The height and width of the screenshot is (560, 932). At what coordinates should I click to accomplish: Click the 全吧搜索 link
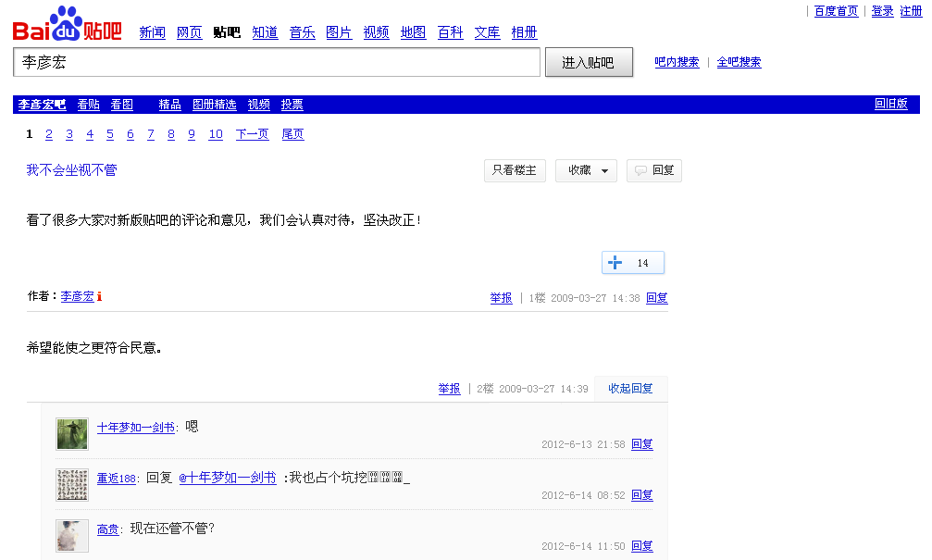click(x=739, y=62)
